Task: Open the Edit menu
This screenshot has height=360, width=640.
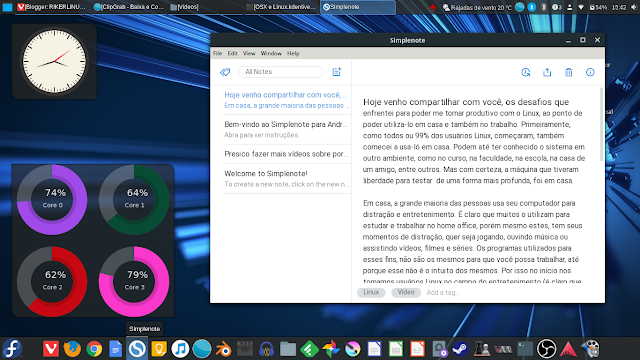Action: [x=232, y=53]
